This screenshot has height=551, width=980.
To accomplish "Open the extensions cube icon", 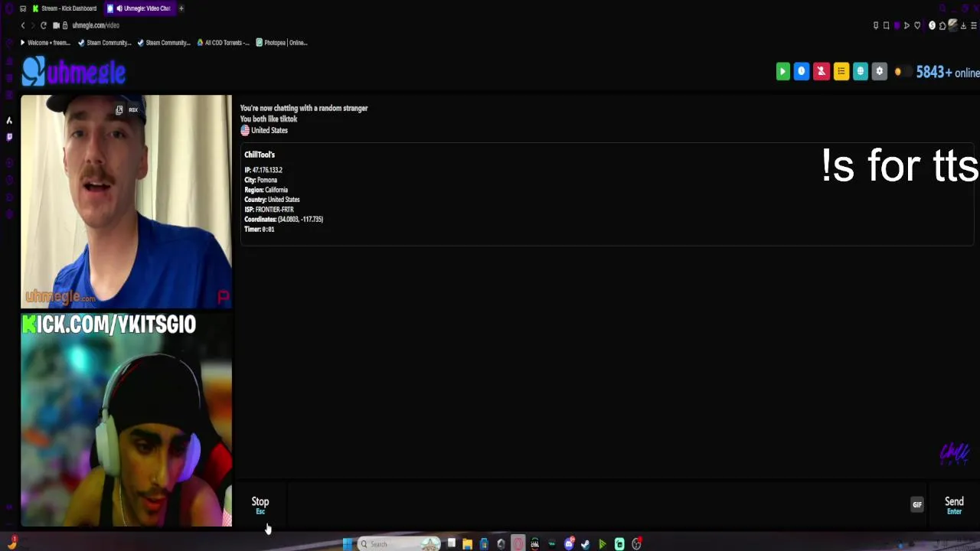I will pyautogui.click(x=942, y=25).
